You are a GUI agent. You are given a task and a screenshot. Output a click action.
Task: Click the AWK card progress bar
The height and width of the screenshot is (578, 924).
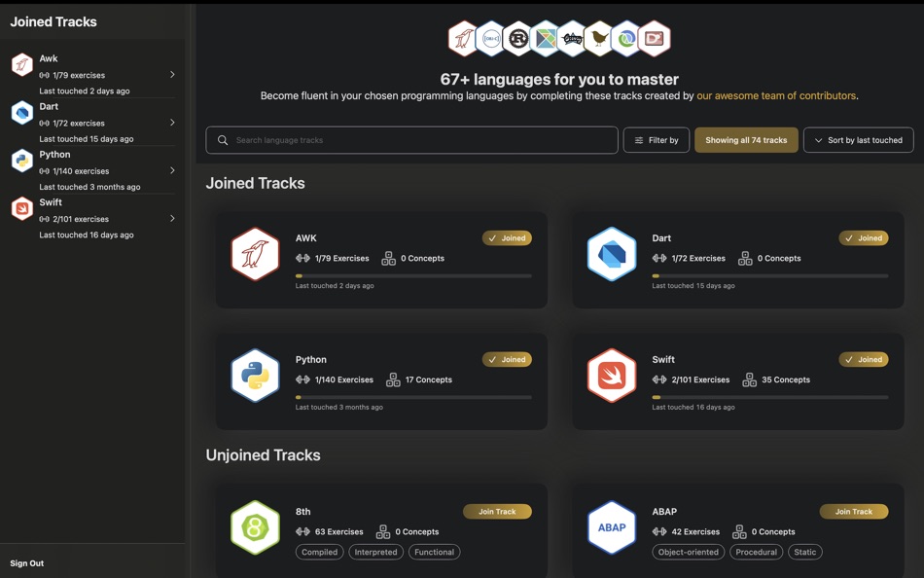[x=413, y=275]
